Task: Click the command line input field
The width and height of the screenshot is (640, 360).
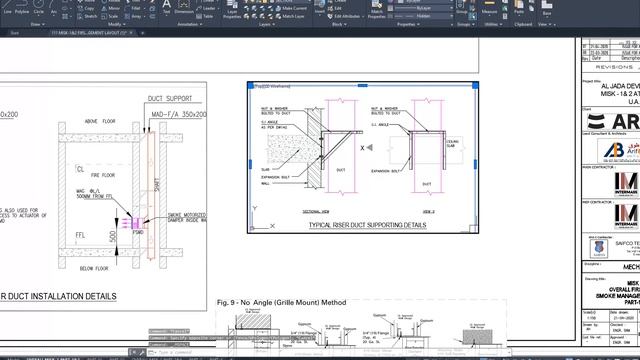Action: coord(327,352)
